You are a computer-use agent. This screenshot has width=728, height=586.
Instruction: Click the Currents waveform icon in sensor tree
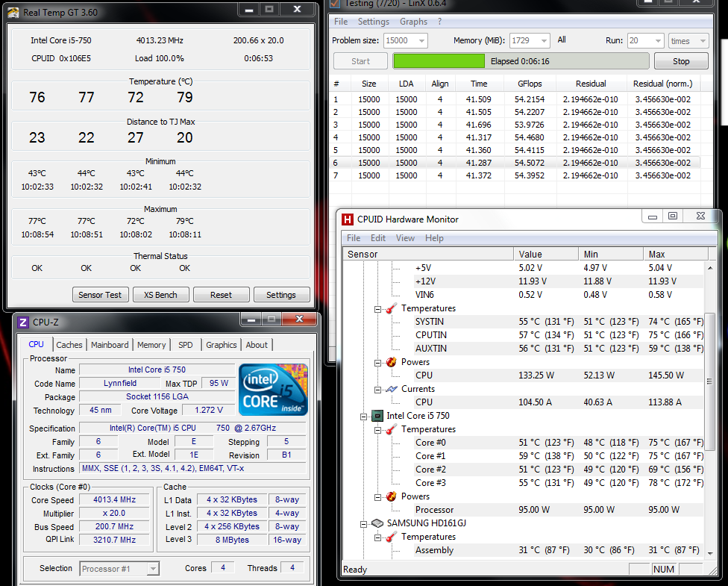tap(392, 389)
